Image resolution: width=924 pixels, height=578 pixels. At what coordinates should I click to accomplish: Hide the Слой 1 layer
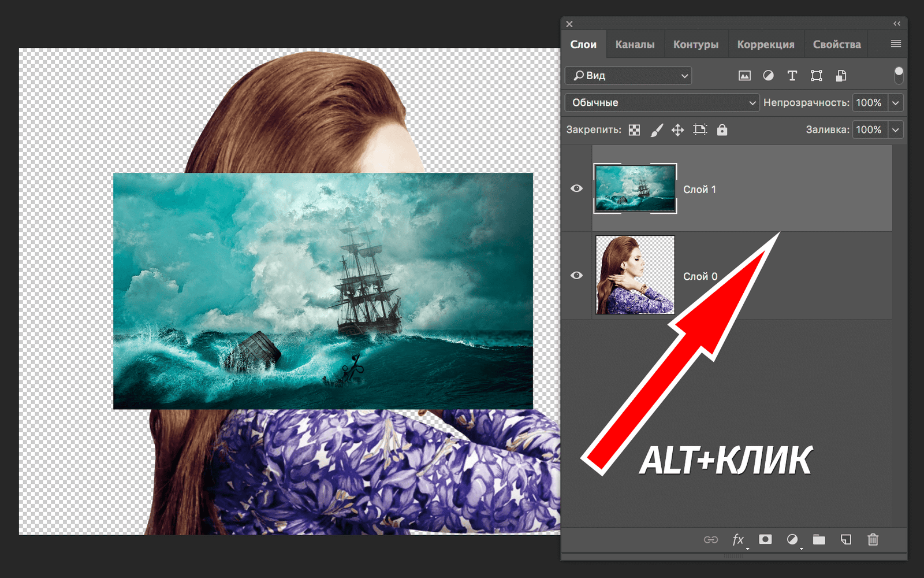click(x=576, y=188)
